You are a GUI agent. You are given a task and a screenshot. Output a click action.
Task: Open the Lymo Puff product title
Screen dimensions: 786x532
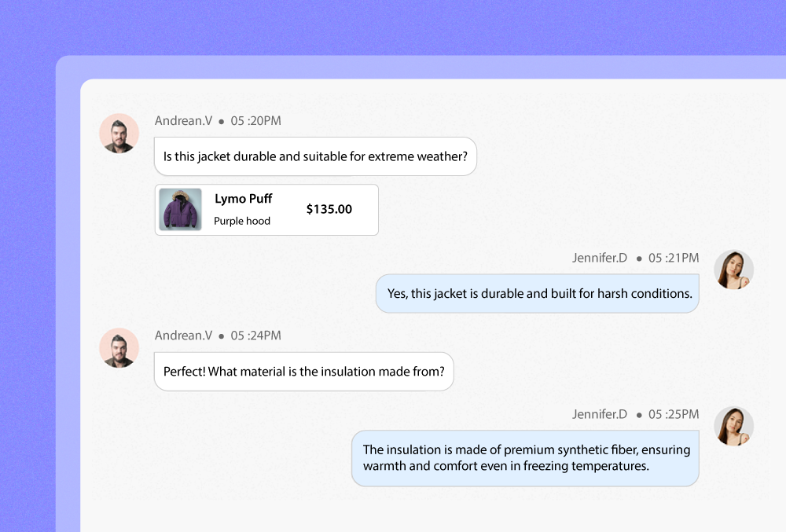pyautogui.click(x=244, y=199)
